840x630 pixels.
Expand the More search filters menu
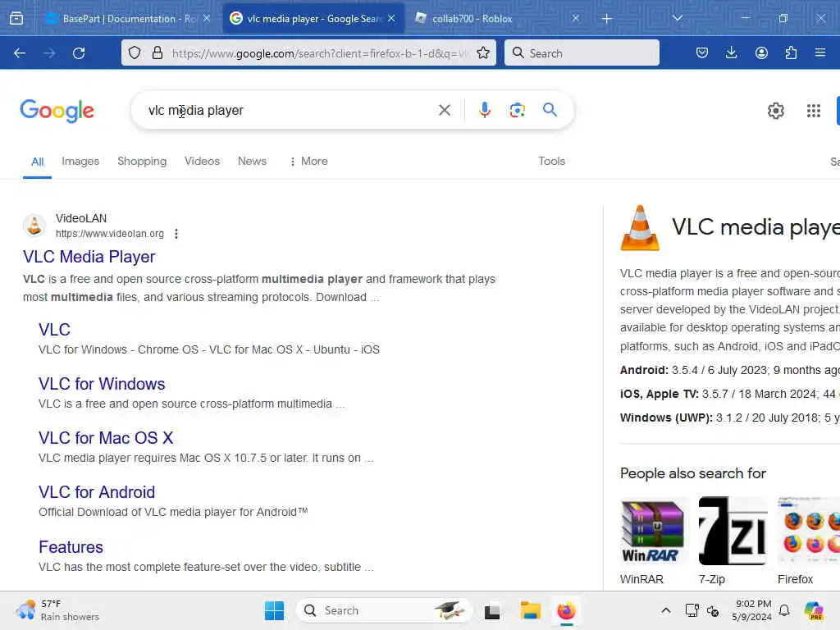point(308,162)
